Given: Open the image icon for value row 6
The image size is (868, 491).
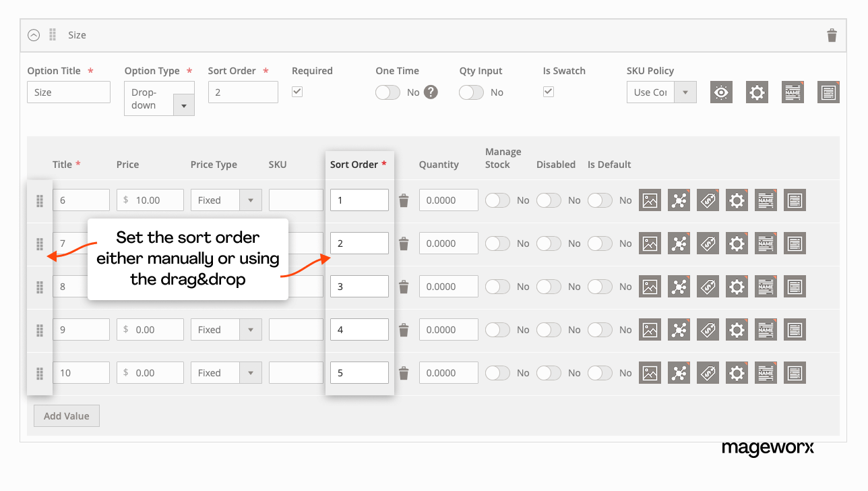Looking at the screenshot, I should pos(650,200).
